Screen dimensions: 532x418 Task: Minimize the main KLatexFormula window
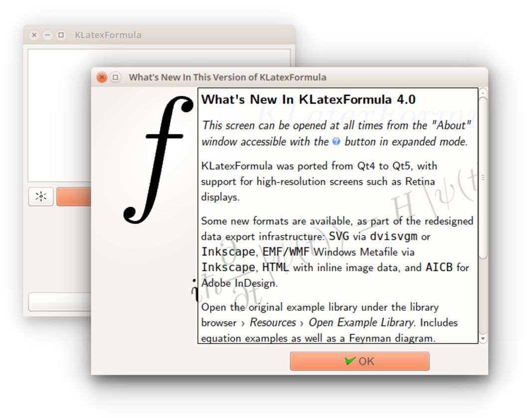point(47,35)
